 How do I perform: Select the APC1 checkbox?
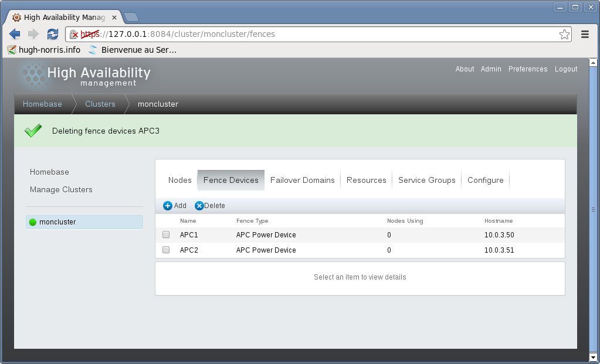pyautogui.click(x=166, y=235)
